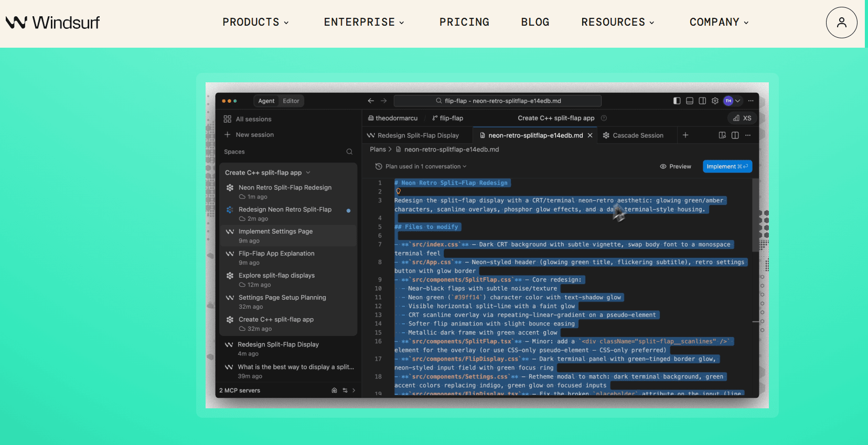The width and height of the screenshot is (868, 445).
Task: Click the flip-flap branch indicator
Action: [x=447, y=118]
